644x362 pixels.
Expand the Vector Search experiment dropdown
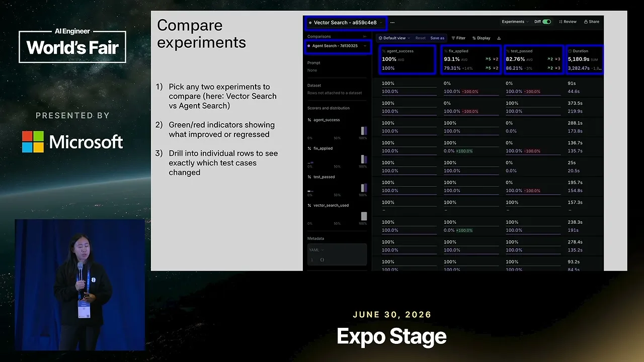[345, 23]
